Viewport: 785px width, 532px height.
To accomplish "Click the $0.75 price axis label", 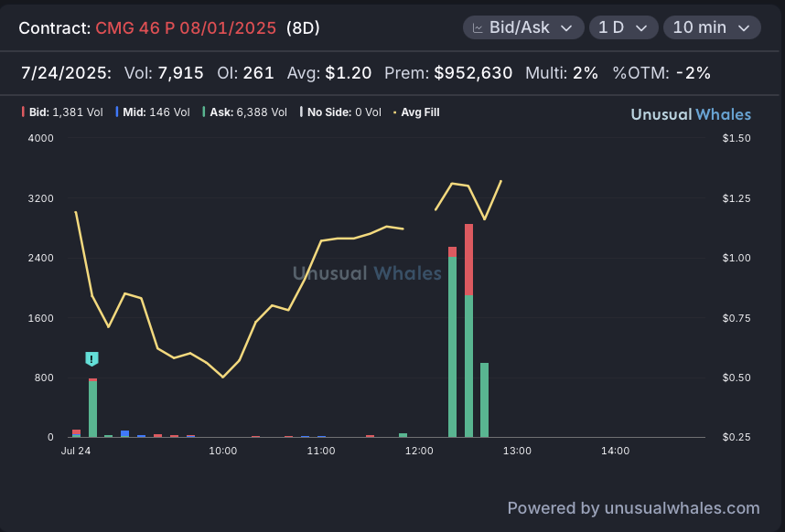I will pyautogui.click(x=737, y=318).
